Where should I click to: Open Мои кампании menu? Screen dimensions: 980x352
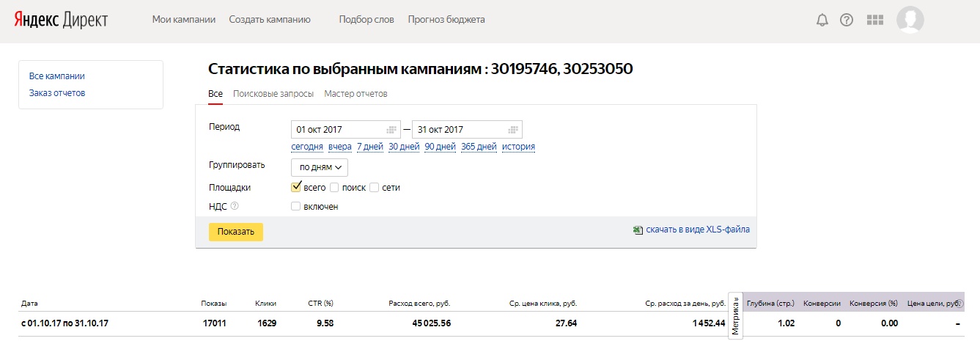click(x=184, y=20)
